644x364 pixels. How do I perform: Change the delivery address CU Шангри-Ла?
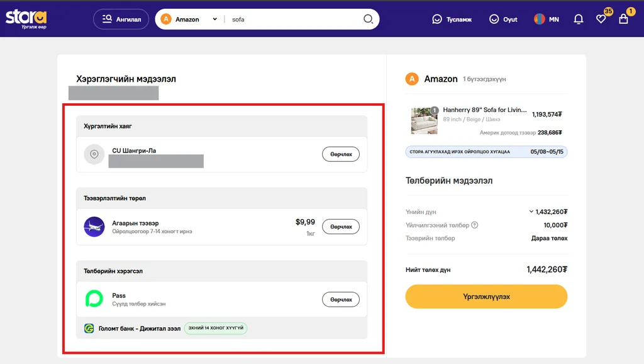[340, 154]
